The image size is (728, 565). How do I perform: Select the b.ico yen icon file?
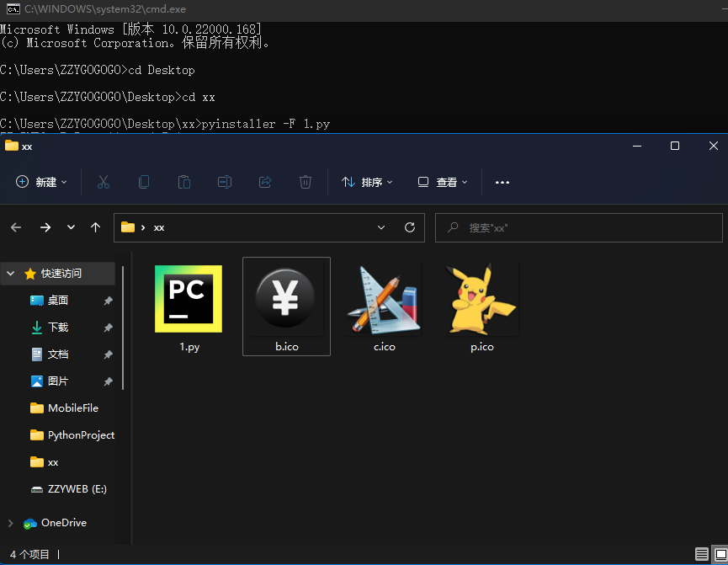[285, 298]
